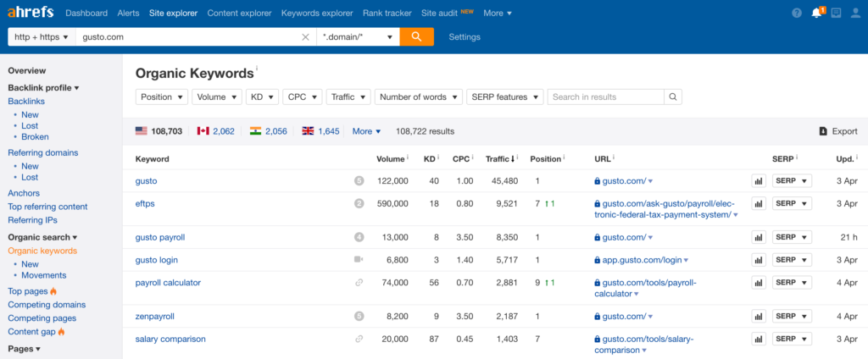The height and width of the screenshot is (359, 868).
Task: Open the KD filter dropdown
Action: (262, 97)
